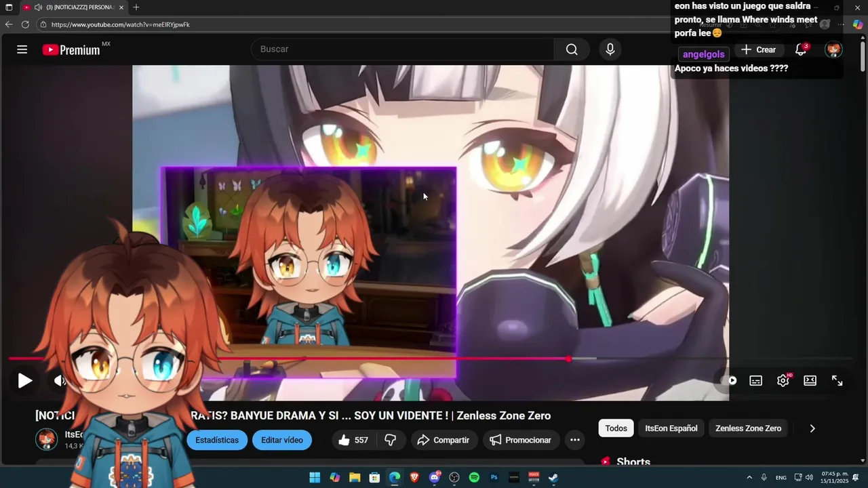Open the network and volume quick settings
Image resolution: width=868 pixels, height=488 pixels.
[x=804, y=477]
